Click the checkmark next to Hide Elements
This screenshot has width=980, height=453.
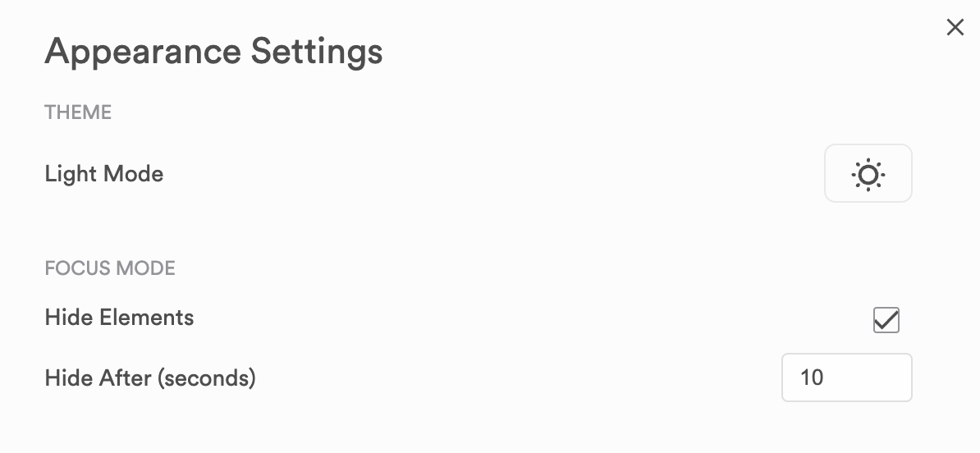pyautogui.click(x=886, y=320)
